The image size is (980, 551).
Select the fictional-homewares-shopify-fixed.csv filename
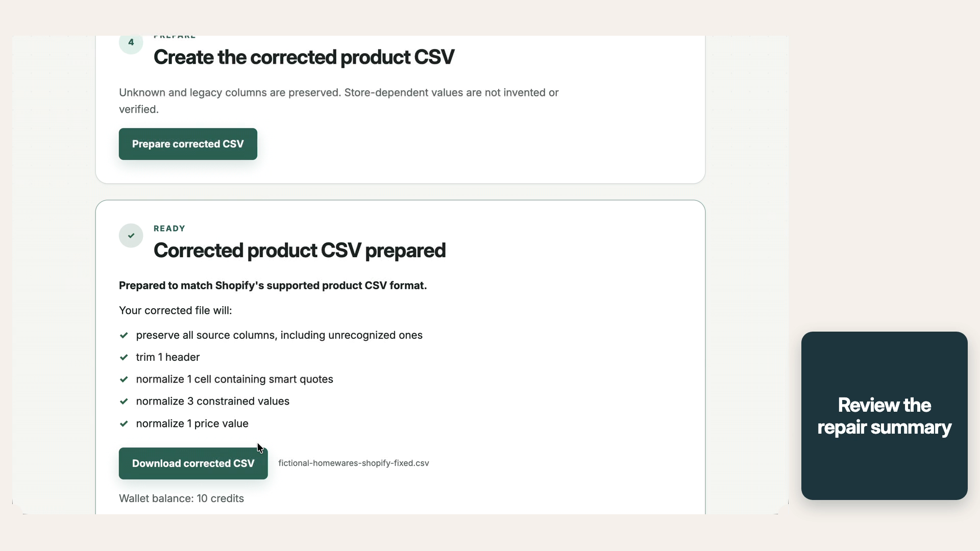354,463
